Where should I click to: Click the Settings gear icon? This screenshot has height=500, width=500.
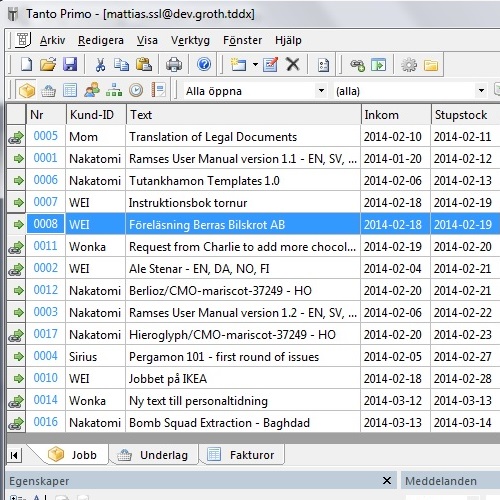click(409, 65)
